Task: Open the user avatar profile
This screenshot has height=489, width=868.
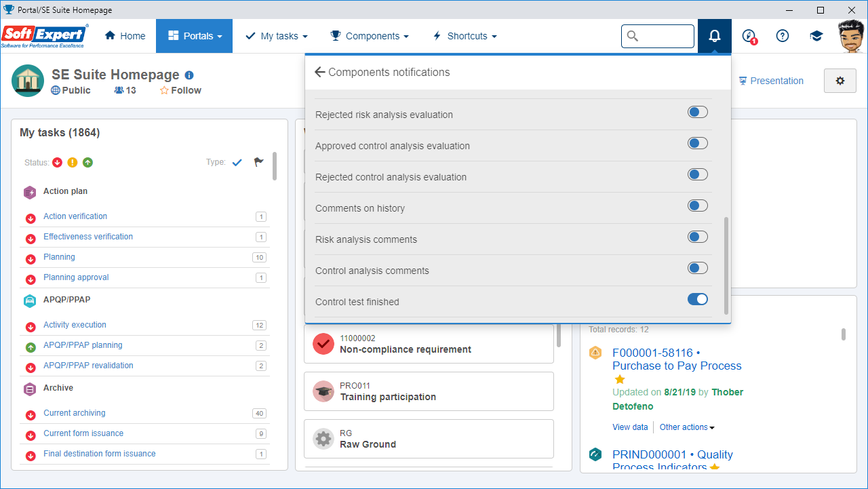Action: tap(851, 36)
